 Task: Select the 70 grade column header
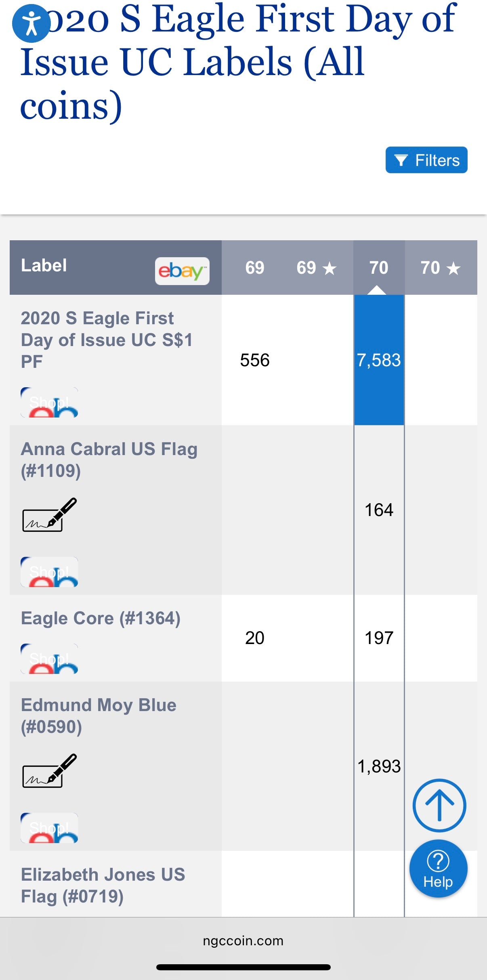[x=379, y=268]
